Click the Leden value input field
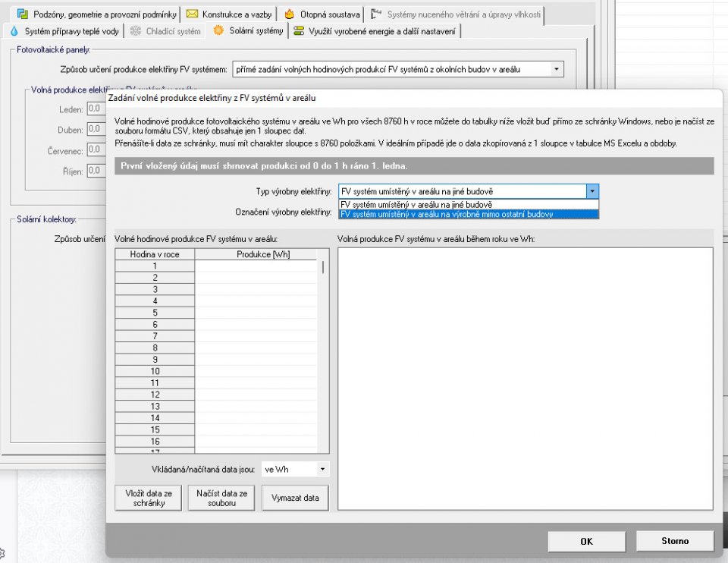Screen dimensions: 728x563 click(x=96, y=109)
